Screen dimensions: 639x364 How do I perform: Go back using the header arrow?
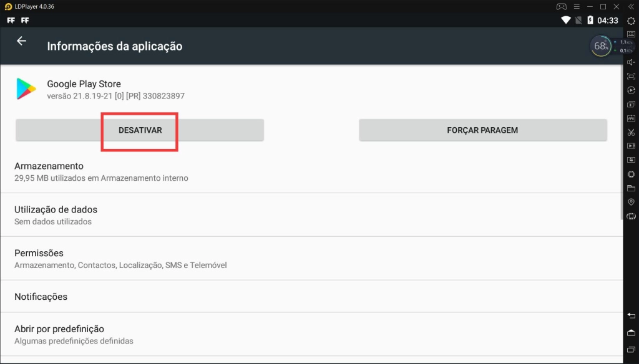[21, 41]
